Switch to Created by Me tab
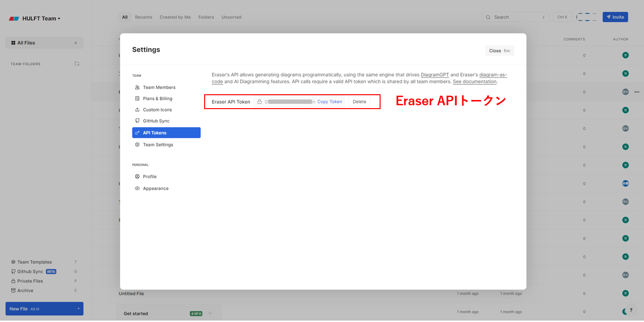Screen dimensions: 644x322 click(175, 17)
